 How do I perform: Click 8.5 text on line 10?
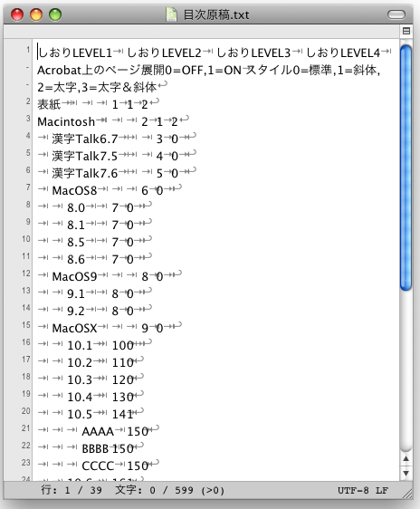[x=75, y=242]
